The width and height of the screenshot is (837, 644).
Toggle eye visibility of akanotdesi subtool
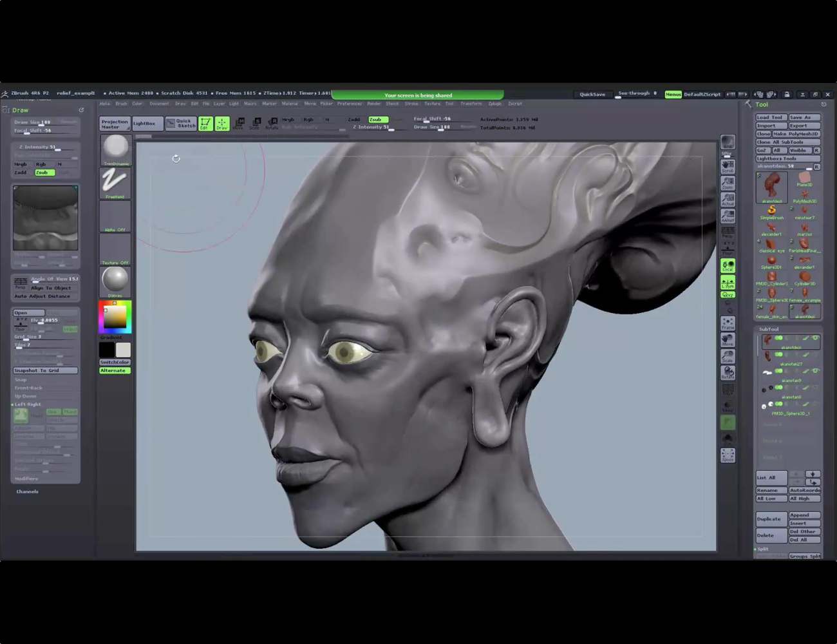tap(815, 338)
